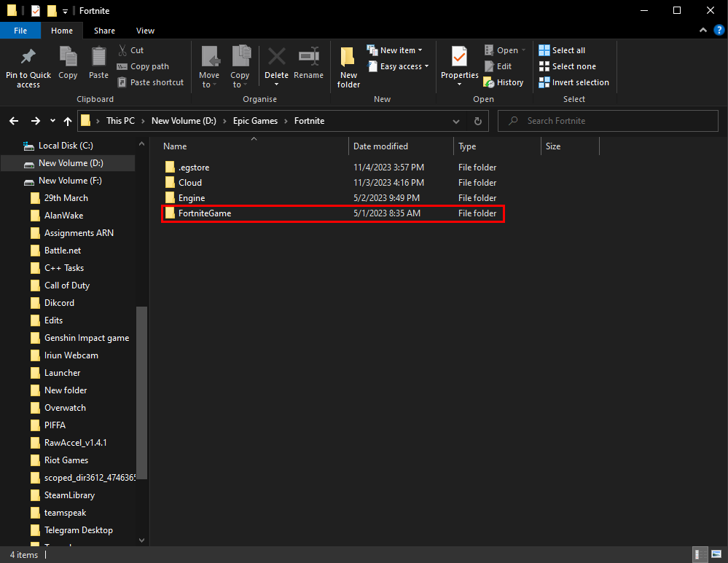The height and width of the screenshot is (563, 728).
Task: Click the Search Fortnite field
Action: (x=608, y=121)
